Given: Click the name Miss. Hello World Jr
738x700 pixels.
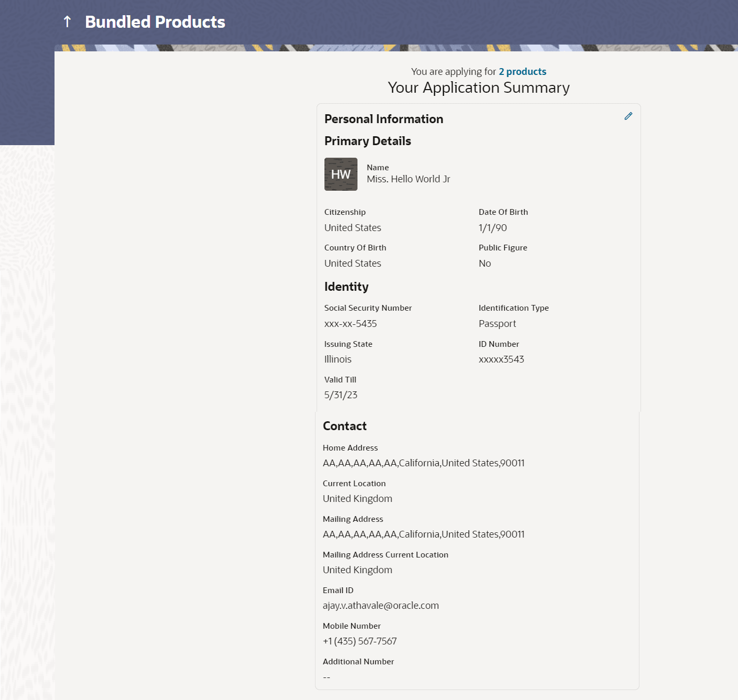Looking at the screenshot, I should coord(408,179).
